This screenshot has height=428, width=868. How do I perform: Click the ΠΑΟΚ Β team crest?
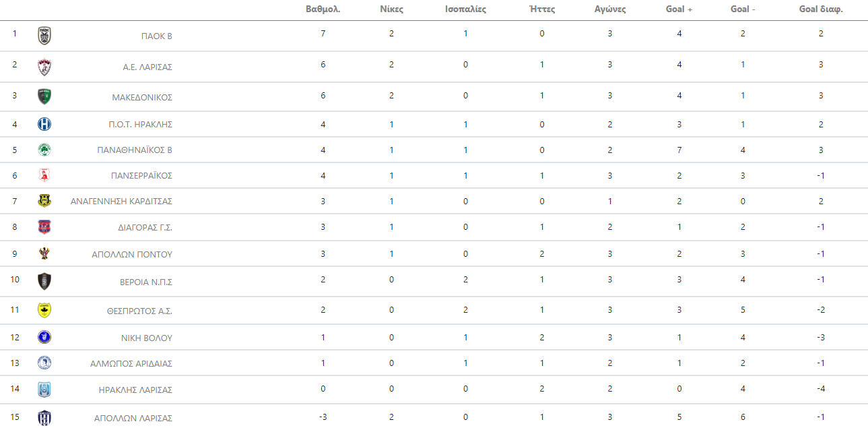click(44, 36)
